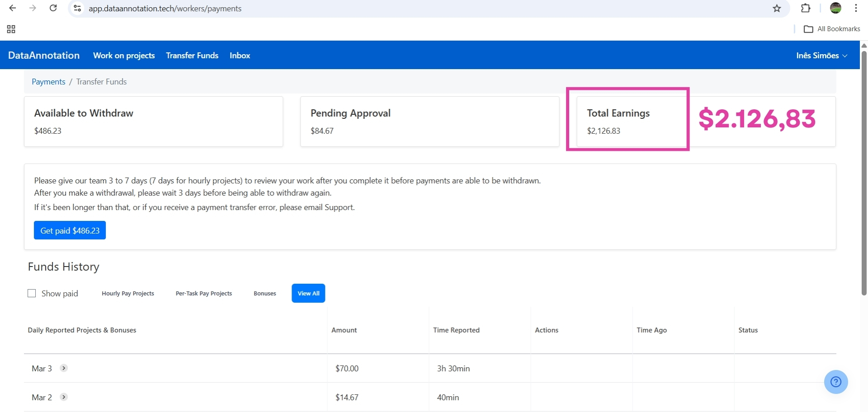
Task: Select the Hourly Pay Projects filter
Action: click(x=128, y=293)
